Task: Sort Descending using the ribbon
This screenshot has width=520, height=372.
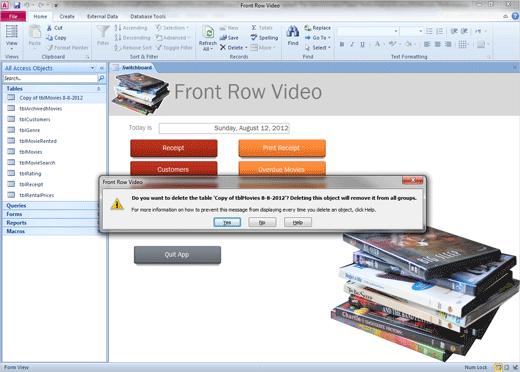Action: pyautogui.click(x=132, y=38)
